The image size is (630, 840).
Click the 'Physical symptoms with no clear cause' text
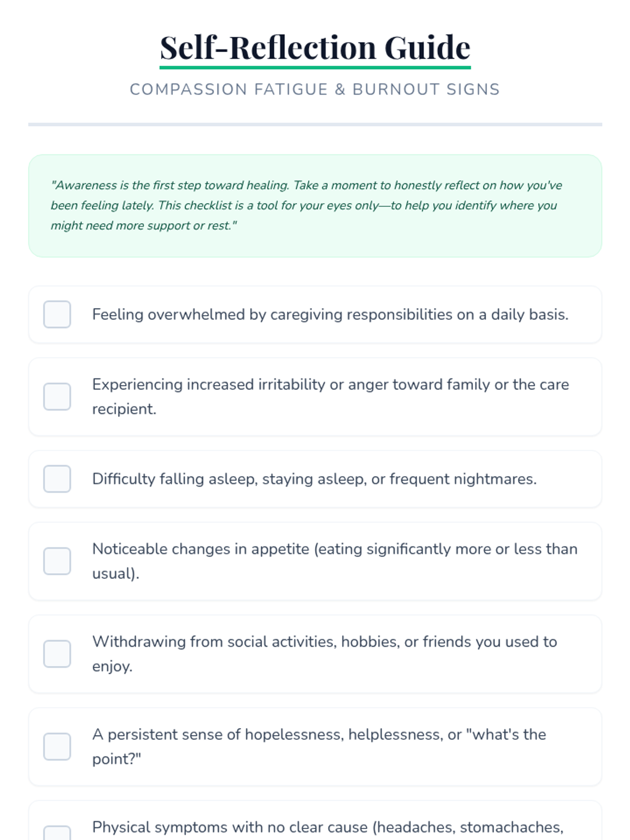327,827
